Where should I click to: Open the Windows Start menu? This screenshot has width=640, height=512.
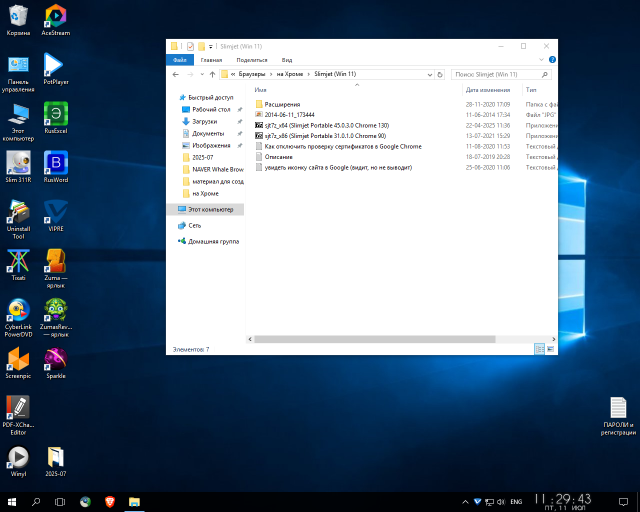click(x=11, y=502)
